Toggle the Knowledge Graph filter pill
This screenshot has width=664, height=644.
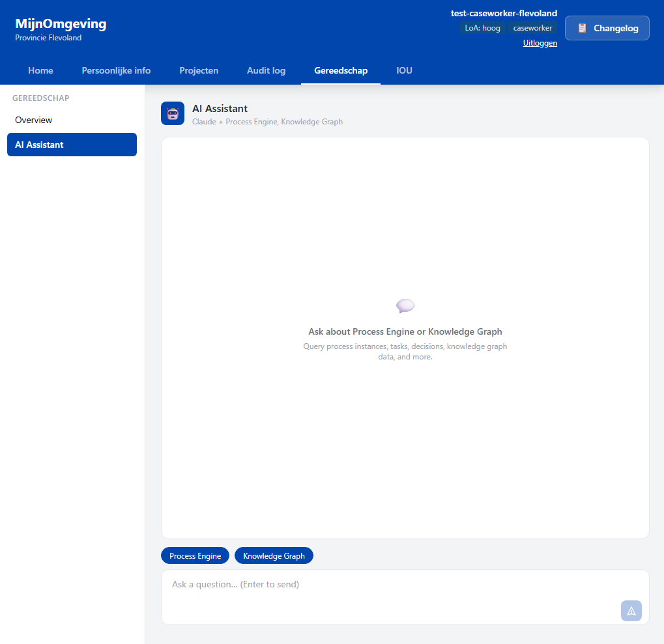pos(274,555)
